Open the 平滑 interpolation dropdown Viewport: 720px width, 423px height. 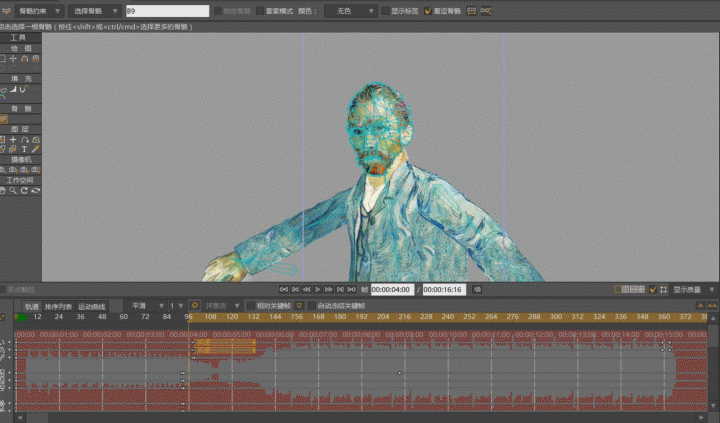(146, 305)
